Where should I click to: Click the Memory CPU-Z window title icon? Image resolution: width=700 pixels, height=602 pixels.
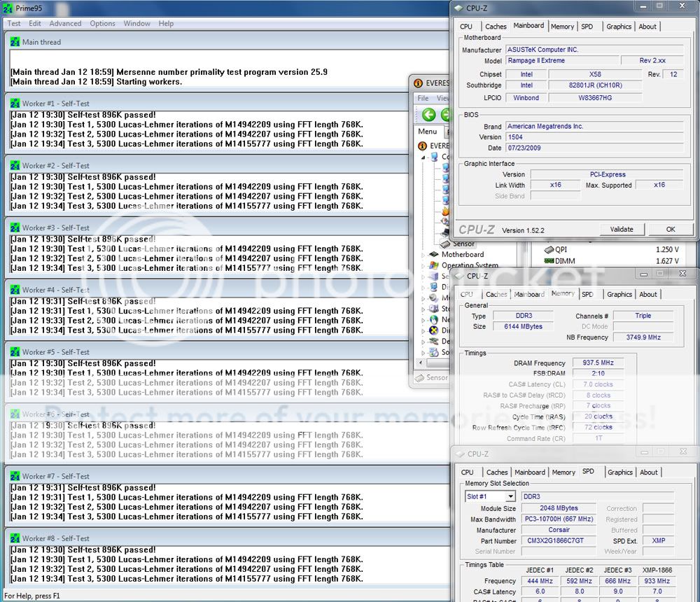click(x=459, y=276)
